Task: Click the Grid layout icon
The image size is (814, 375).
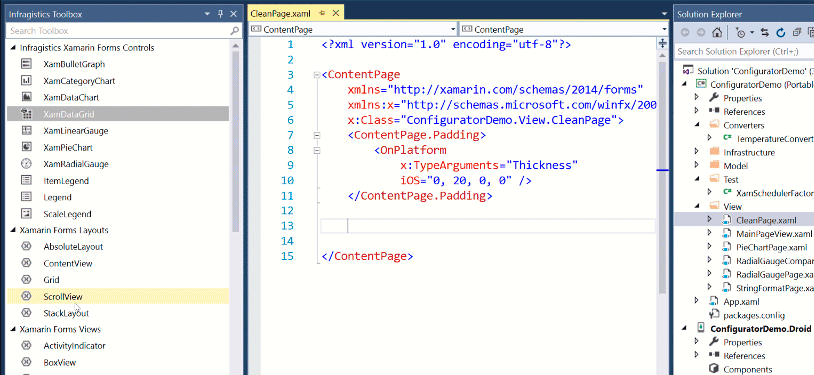Action: click(x=26, y=279)
